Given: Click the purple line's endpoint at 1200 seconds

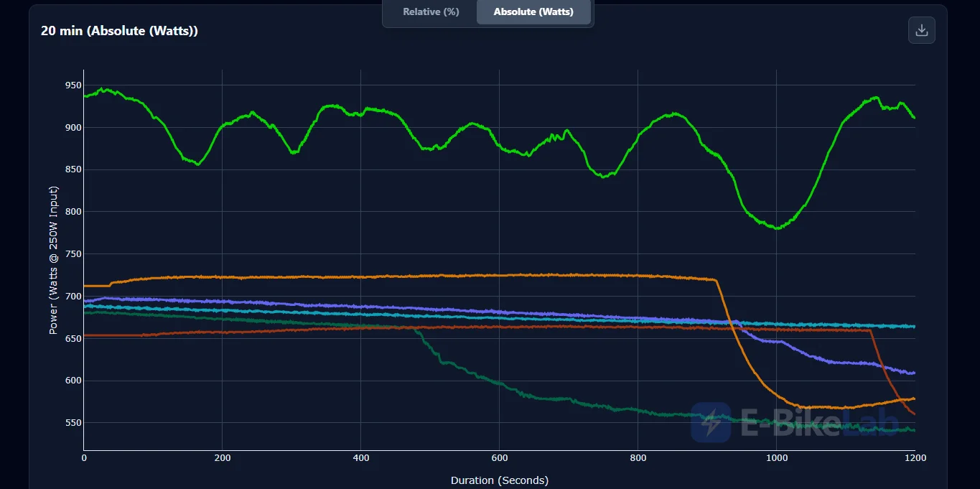Looking at the screenshot, I should click(914, 373).
